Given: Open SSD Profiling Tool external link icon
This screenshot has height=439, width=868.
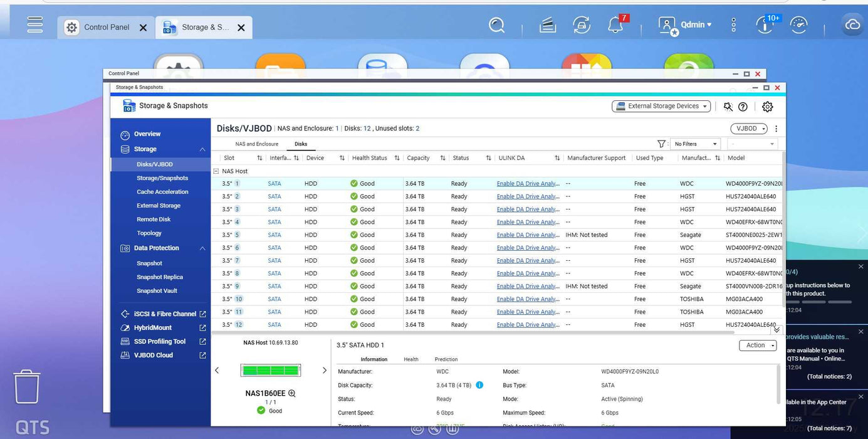Looking at the screenshot, I should (x=202, y=342).
